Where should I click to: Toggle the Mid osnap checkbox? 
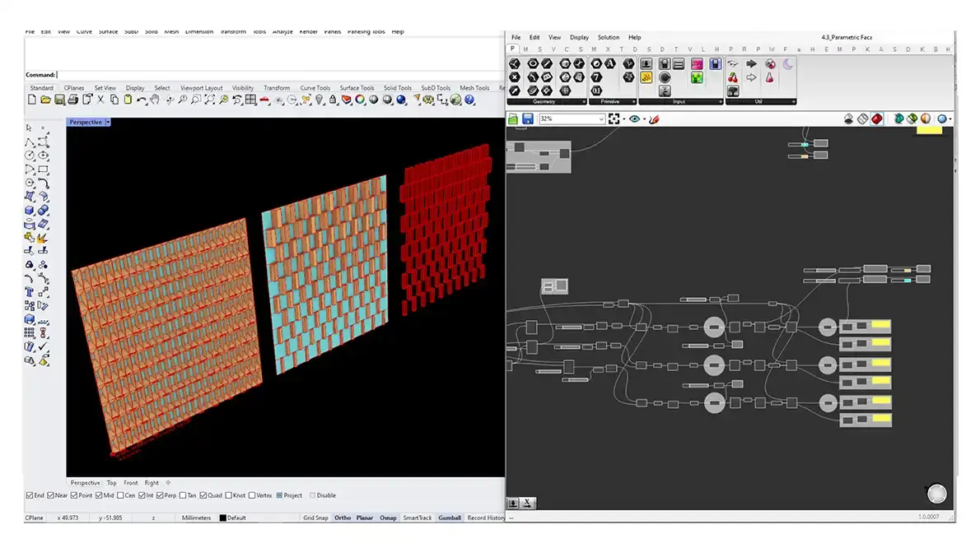point(99,495)
